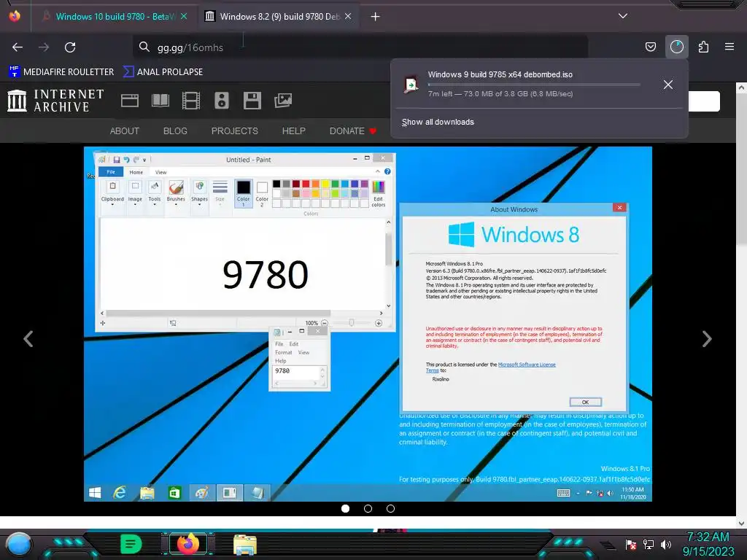This screenshot has height=560, width=747.
Task: Open the Images picture icon
Action: [x=283, y=101]
